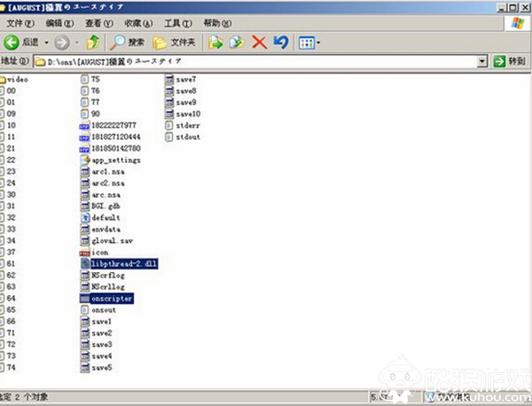Open the Forward button history dropdown
The image size is (532, 406).
point(75,42)
